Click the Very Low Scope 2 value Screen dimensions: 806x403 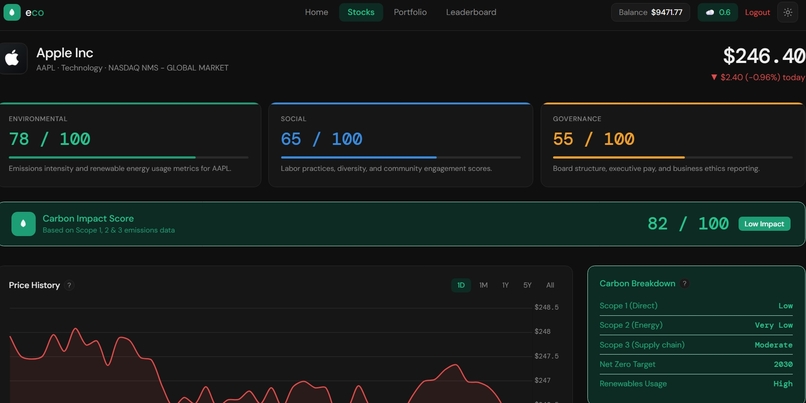click(774, 325)
